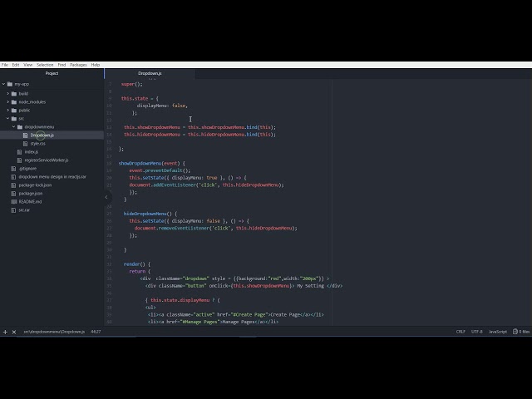Place cursor on 'hideDropdownMenu() {' line
The height and width of the screenshot is (399, 532).
tap(150, 214)
